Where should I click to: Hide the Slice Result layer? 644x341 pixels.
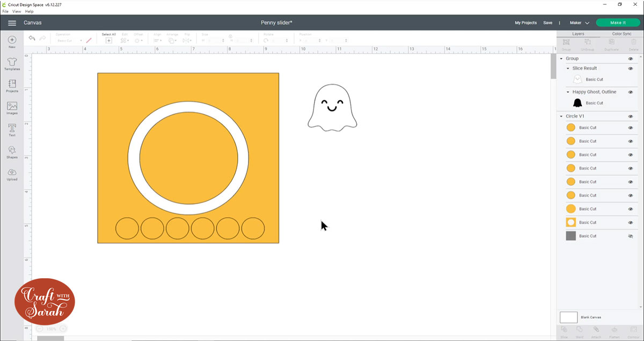(x=631, y=69)
